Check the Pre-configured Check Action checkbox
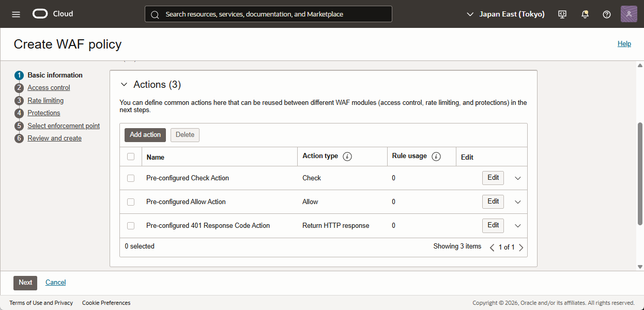The height and width of the screenshot is (310, 644). (x=131, y=178)
